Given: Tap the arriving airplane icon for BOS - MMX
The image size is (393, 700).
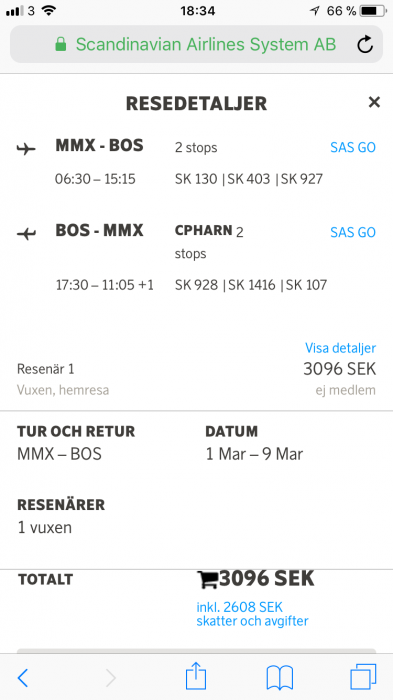Looking at the screenshot, I should click(x=26, y=233).
